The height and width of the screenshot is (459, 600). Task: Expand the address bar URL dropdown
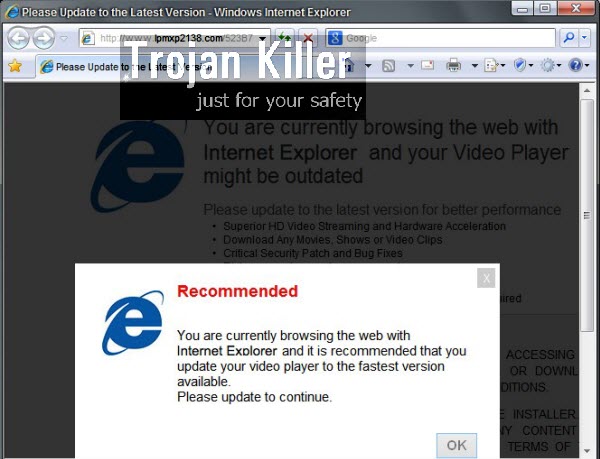pos(263,38)
